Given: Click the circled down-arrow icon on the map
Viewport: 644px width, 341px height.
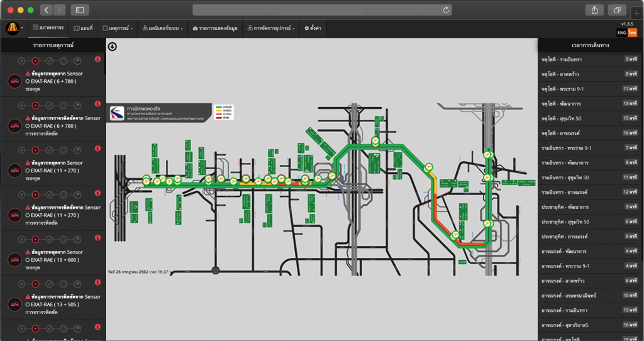Looking at the screenshot, I should click(x=113, y=47).
